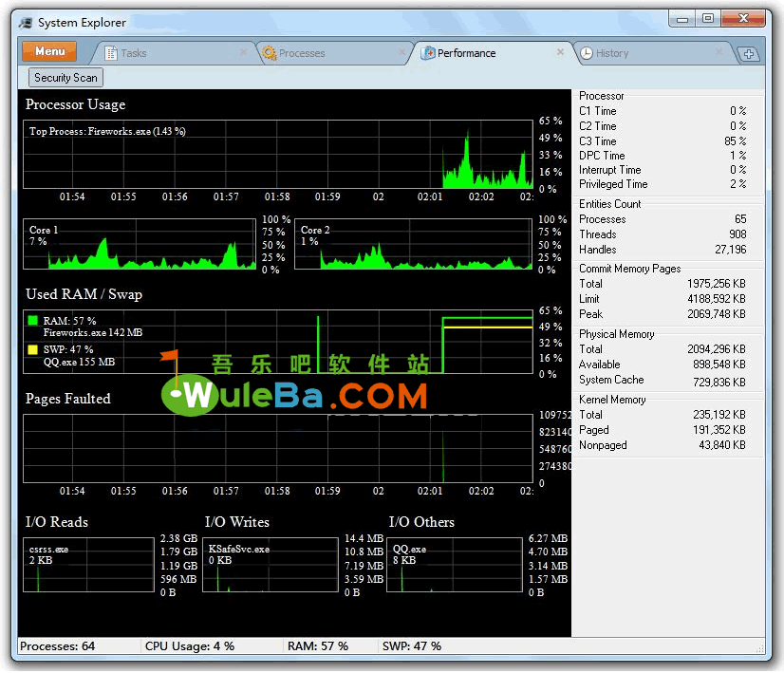
Task: Select the "C2 Time" row label
Action: point(598,126)
